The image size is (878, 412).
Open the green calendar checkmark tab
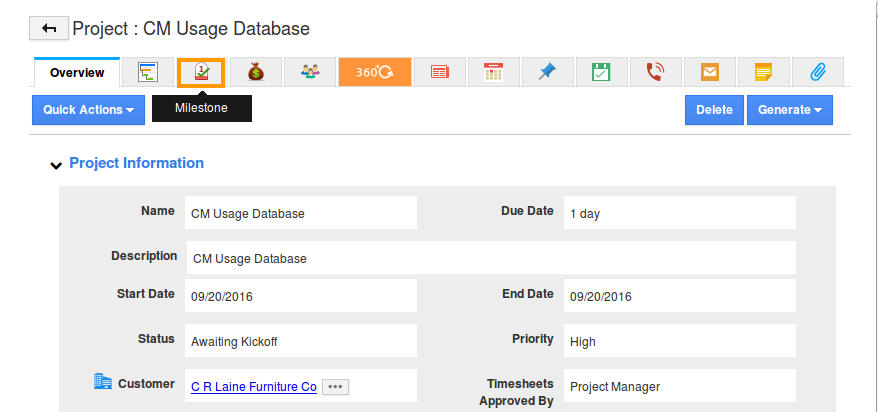[x=601, y=72]
